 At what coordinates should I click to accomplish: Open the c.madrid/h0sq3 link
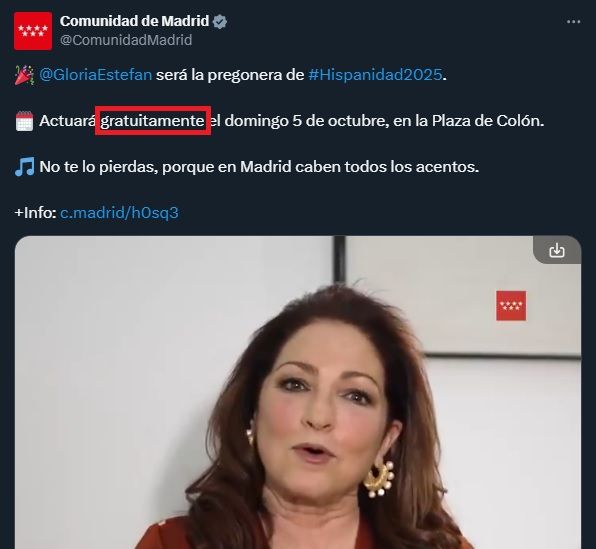(x=119, y=213)
